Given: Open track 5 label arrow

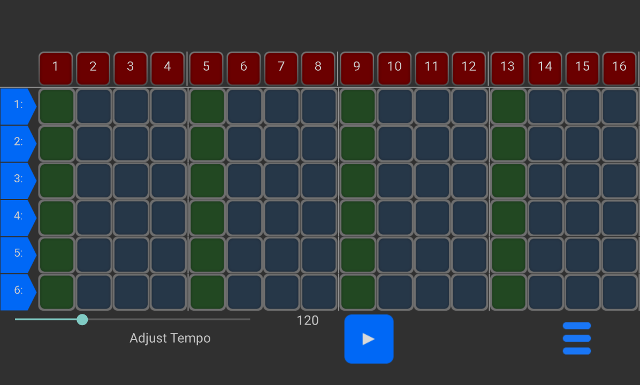Looking at the screenshot, I should coord(18,255).
